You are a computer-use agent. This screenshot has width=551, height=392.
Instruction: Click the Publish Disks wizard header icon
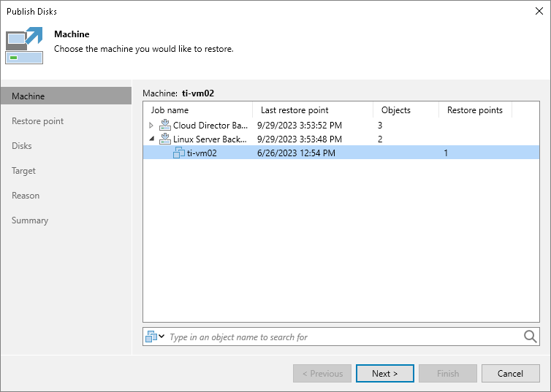tap(24, 45)
